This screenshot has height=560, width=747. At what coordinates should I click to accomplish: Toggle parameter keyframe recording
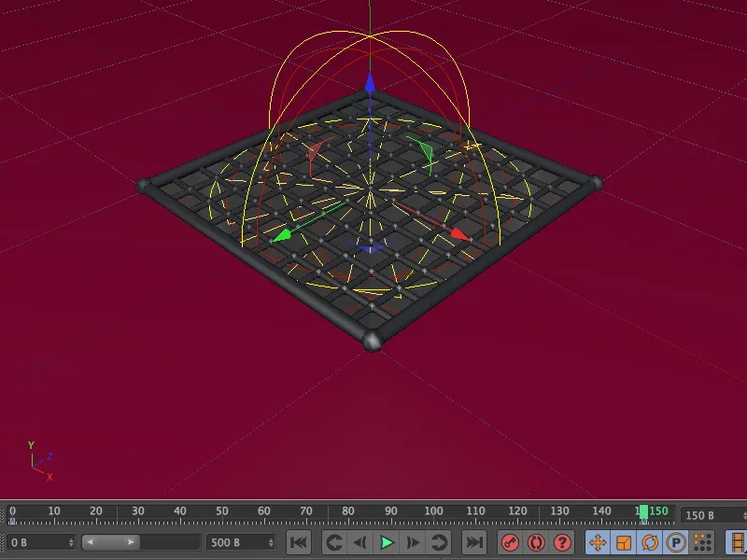pos(675,542)
